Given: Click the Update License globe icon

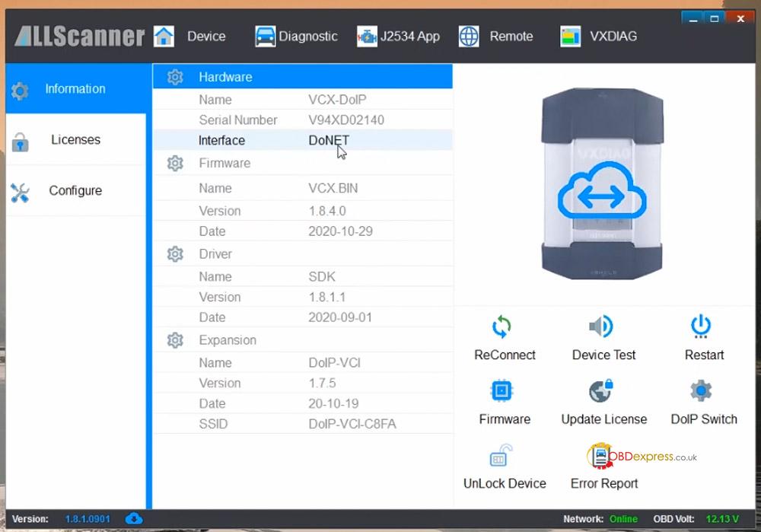Looking at the screenshot, I should (601, 391).
